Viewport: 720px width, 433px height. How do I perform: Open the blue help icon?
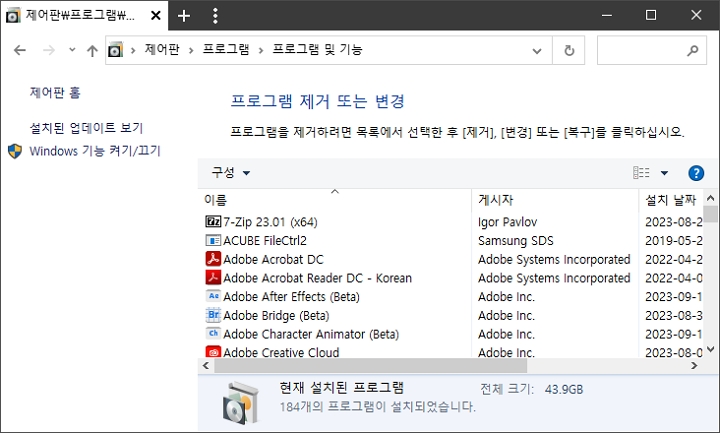[696, 173]
